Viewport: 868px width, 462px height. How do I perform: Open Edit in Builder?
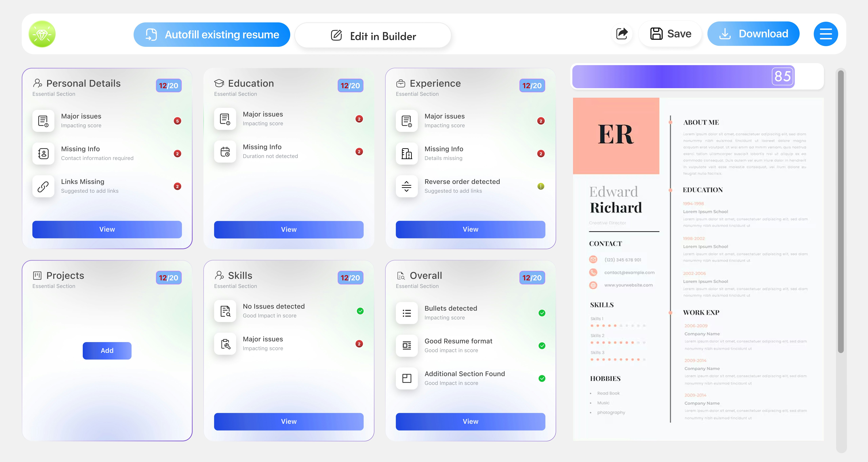pos(373,36)
